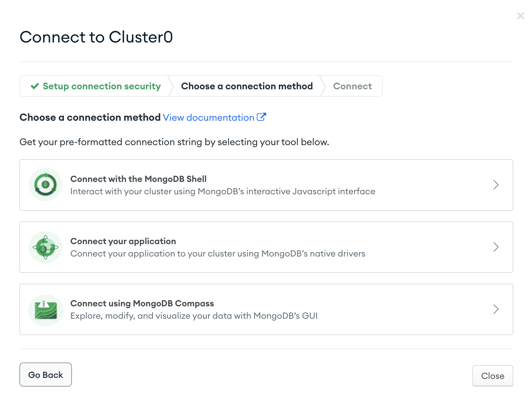Choose Connect with the MongoDB Shell

(266, 185)
